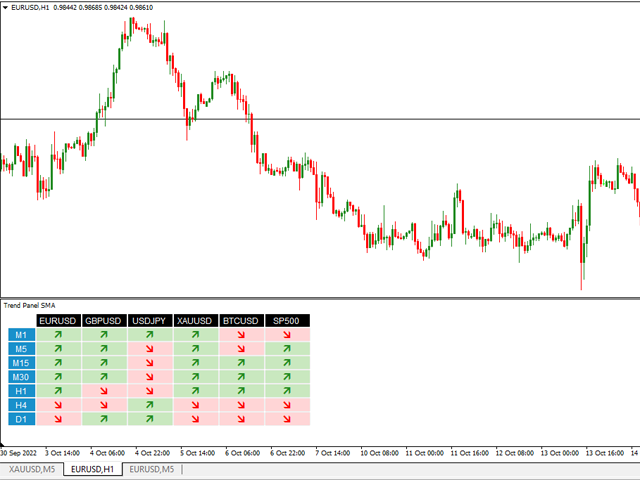
Task: Click the 13 Oct 16:00 time axis label
Action: (x=605, y=453)
